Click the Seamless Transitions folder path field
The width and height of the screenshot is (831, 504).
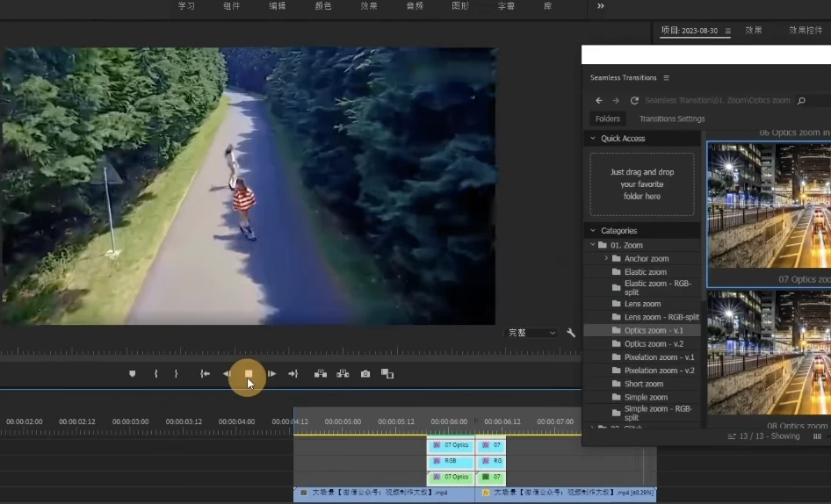click(x=718, y=100)
